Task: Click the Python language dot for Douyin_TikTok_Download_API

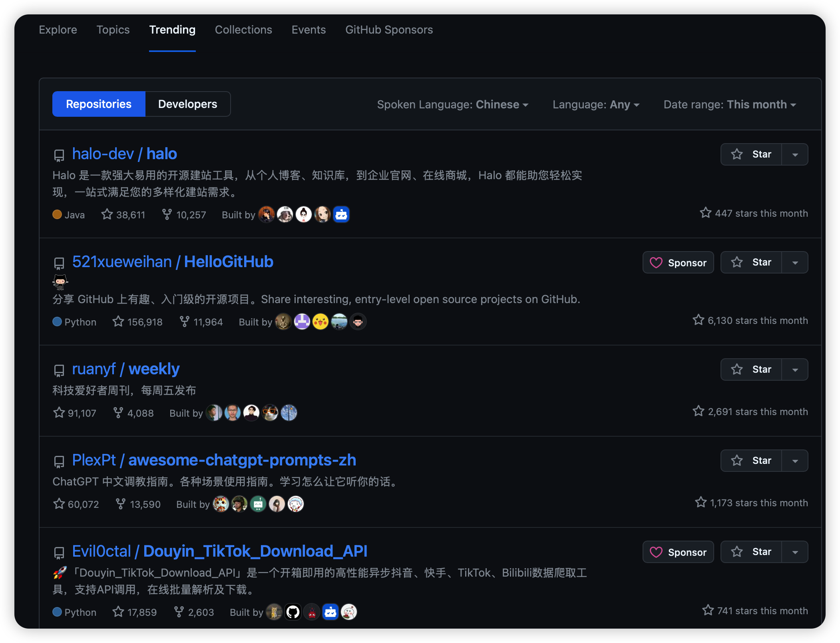Action: pyautogui.click(x=57, y=612)
